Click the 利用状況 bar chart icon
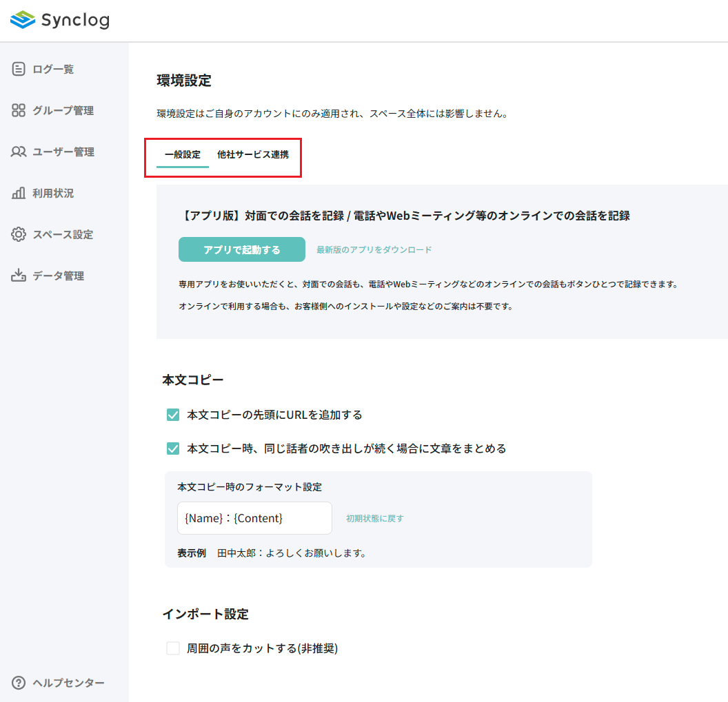728x702 pixels. click(18, 193)
